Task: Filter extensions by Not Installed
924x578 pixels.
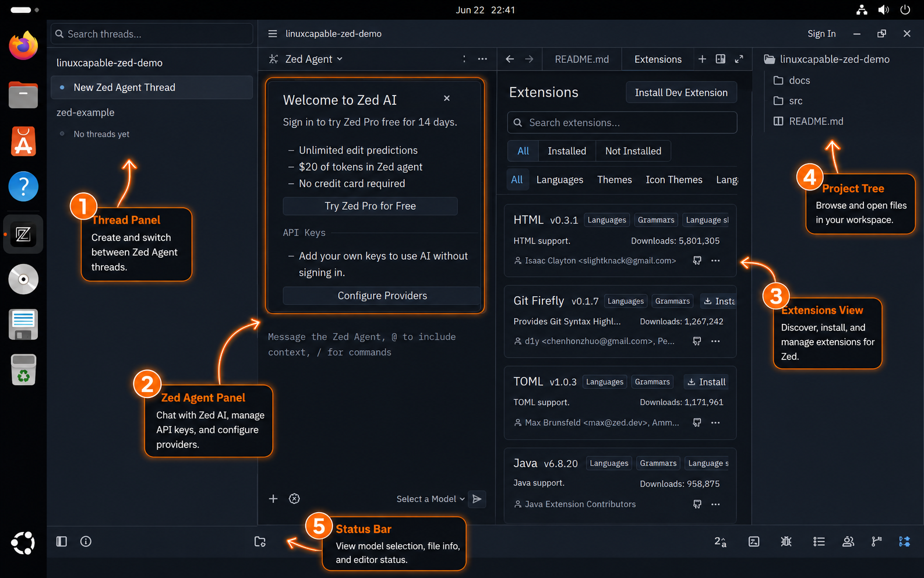Action: point(633,151)
